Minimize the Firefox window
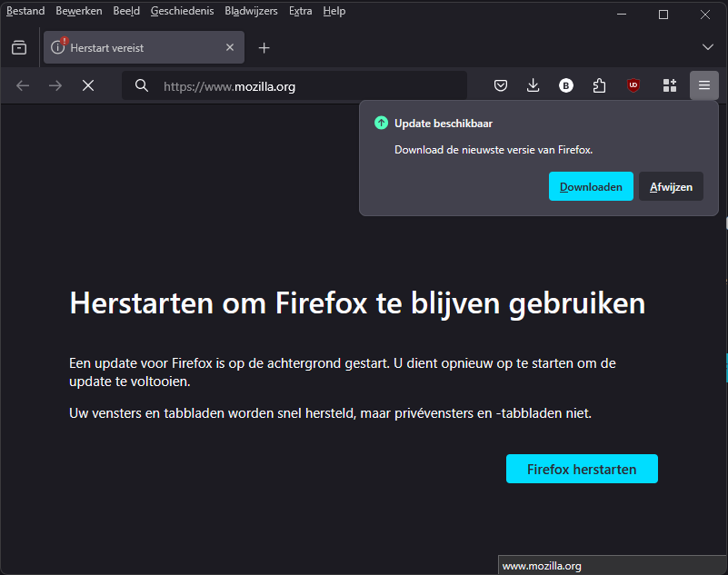 (x=622, y=15)
